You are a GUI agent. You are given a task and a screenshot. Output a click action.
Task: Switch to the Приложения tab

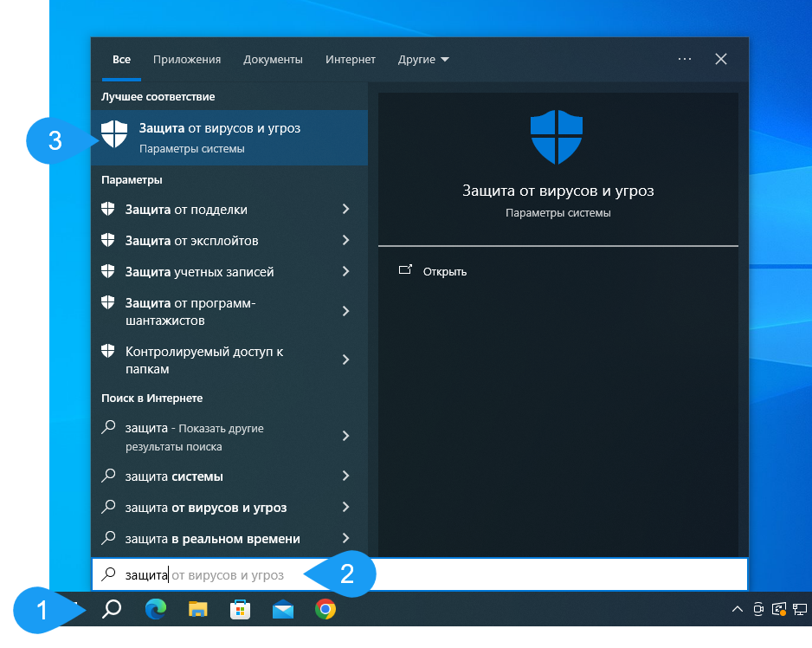187,60
